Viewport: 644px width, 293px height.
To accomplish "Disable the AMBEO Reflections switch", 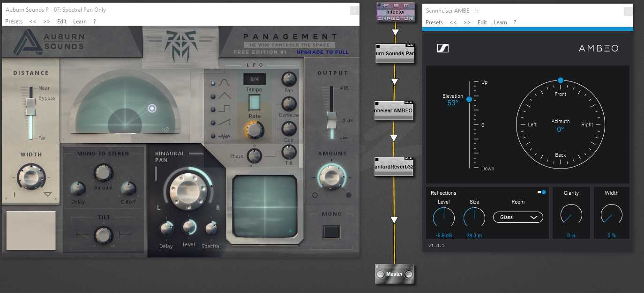I will tap(542, 192).
